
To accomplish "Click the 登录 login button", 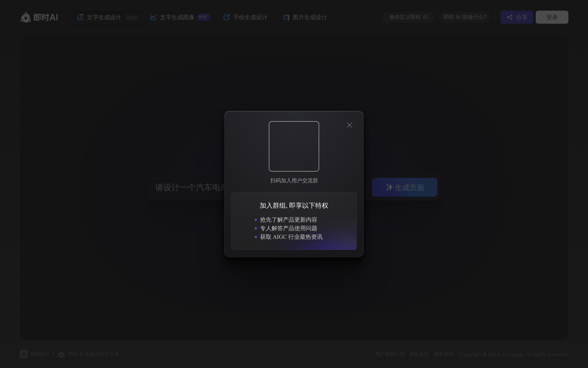I will [x=552, y=17].
